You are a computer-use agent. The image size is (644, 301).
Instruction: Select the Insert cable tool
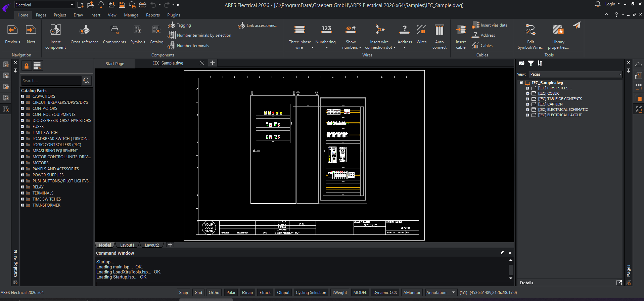click(x=461, y=30)
